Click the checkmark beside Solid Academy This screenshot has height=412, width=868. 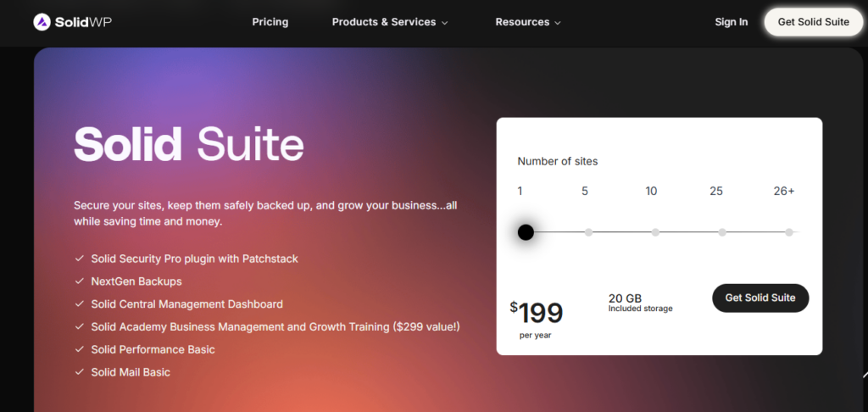(x=79, y=326)
